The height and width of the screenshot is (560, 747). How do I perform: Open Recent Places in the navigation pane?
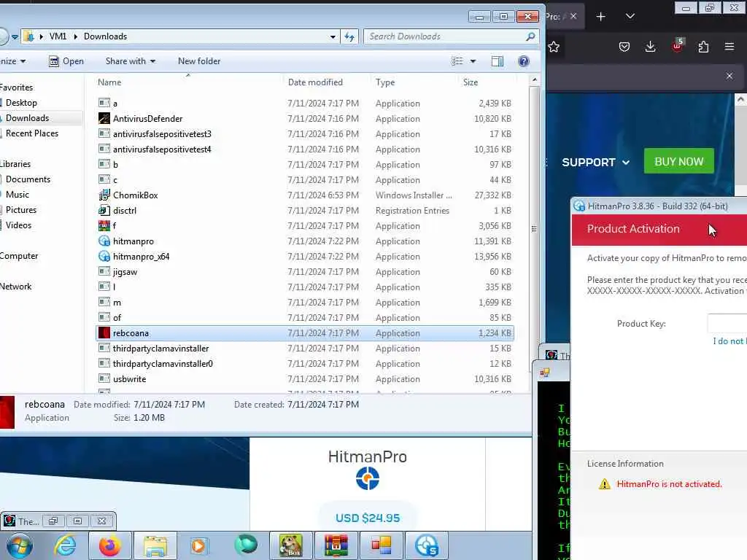32,133
